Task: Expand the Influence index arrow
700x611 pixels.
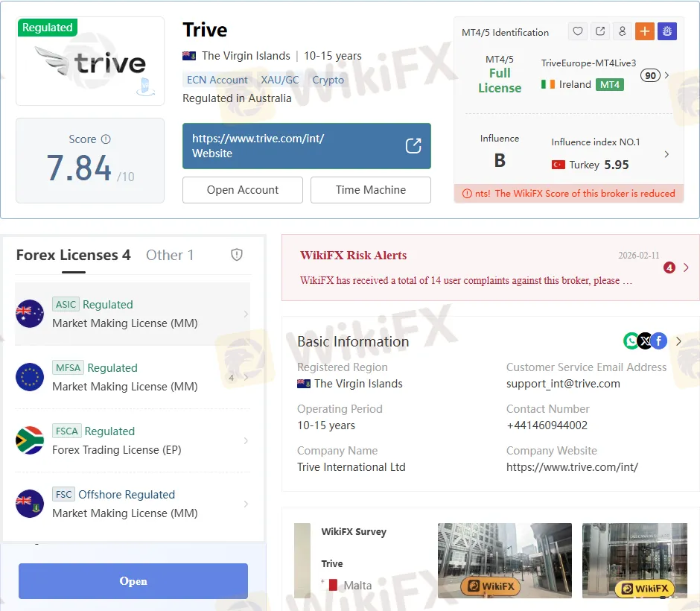Action: pyautogui.click(x=666, y=154)
